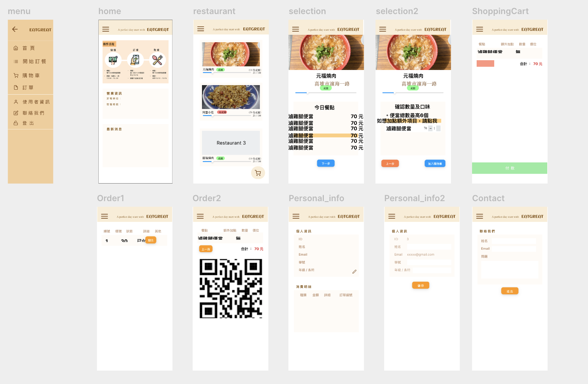Click the blue 下一步 button in selection
Screen dimensions: 588x384
326,164
